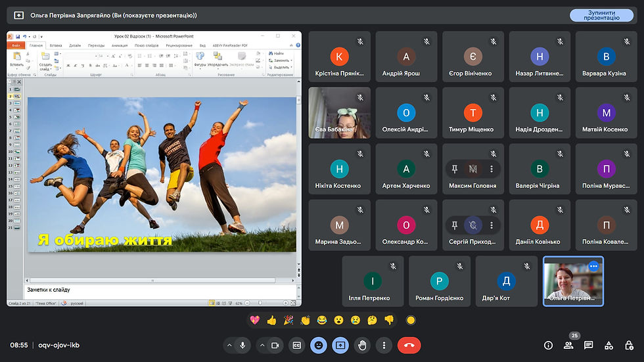This screenshot has height=362, width=644.
Task: Send the crying face reaction
Action: (x=356, y=320)
